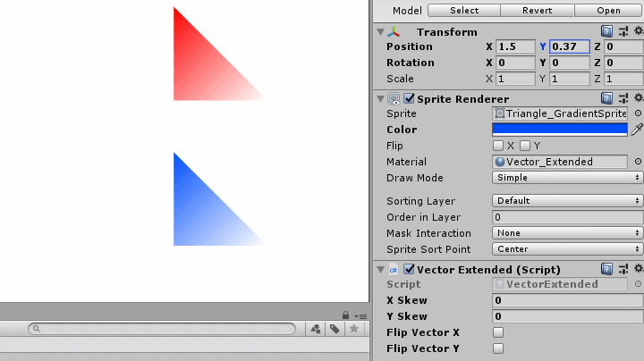The height and width of the screenshot is (361, 644).
Task: Click the Transform axes icon
Action: tap(394, 32)
